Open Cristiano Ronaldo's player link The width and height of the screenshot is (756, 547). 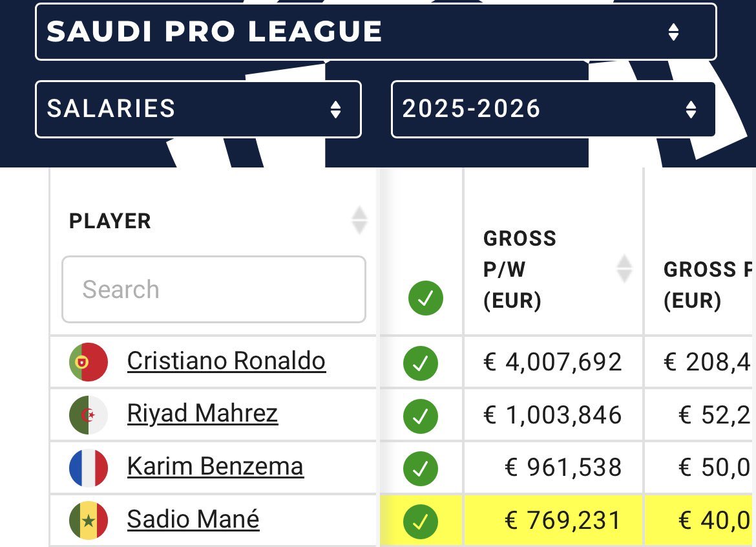[x=226, y=361]
